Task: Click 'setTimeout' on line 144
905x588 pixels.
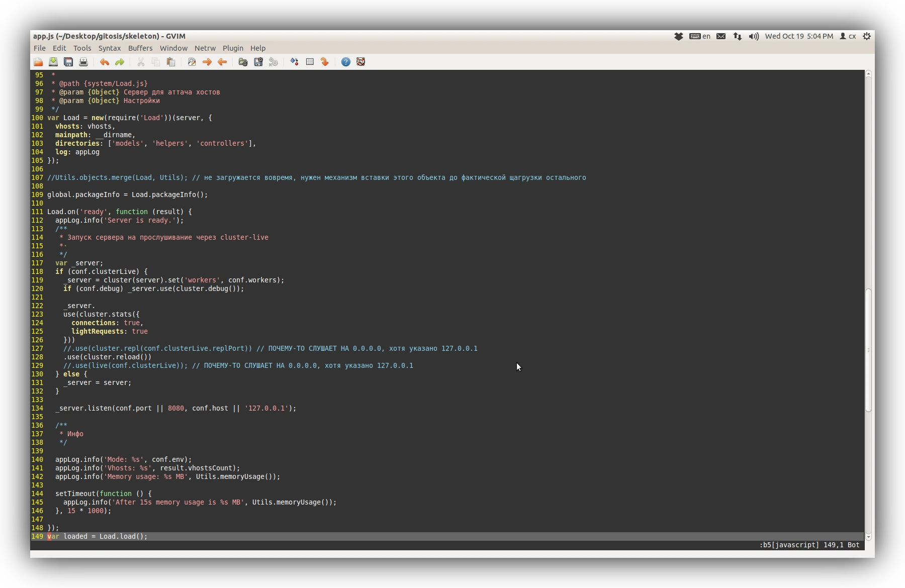Action: tap(75, 494)
